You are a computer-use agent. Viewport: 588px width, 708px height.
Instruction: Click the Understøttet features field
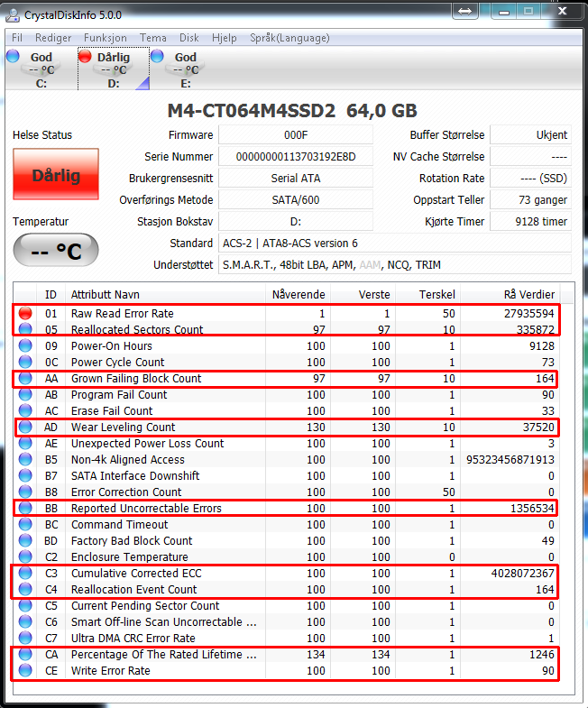395,265
